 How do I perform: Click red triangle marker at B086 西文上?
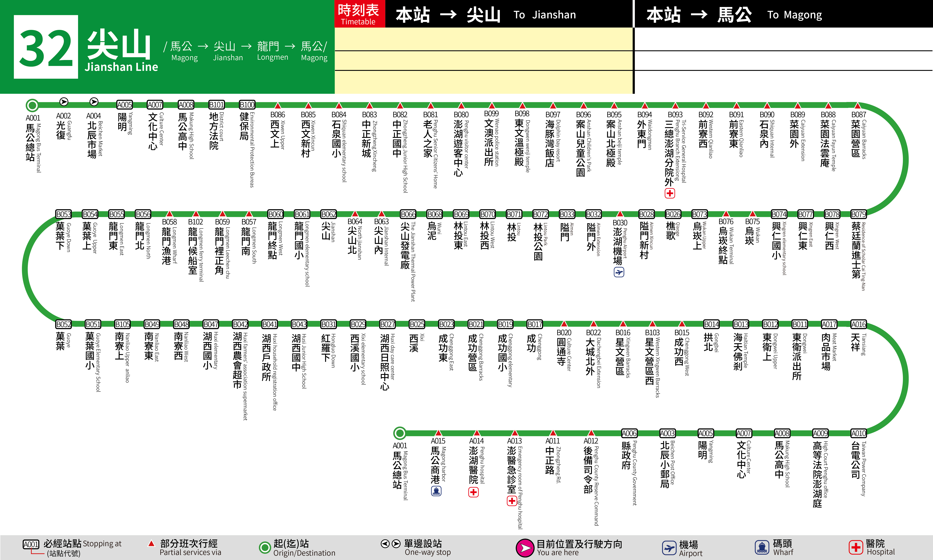[x=278, y=105]
